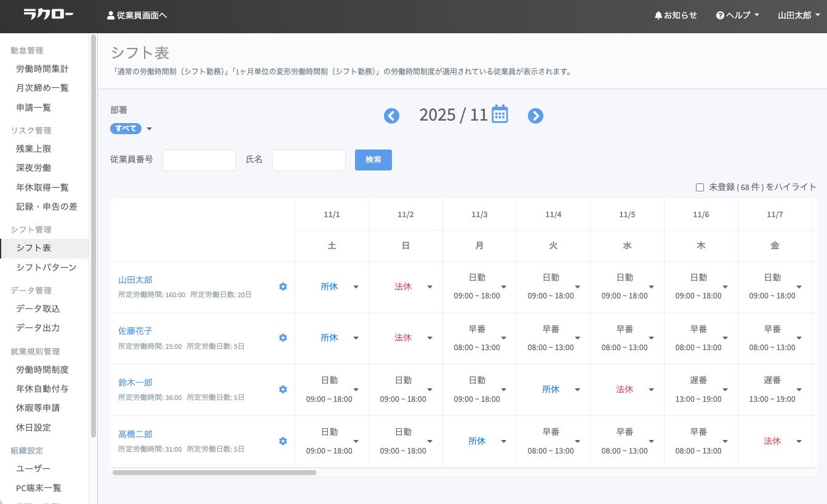This screenshot has height=504, width=827.
Task: Open the calendar date picker icon
Action: coord(500,114)
